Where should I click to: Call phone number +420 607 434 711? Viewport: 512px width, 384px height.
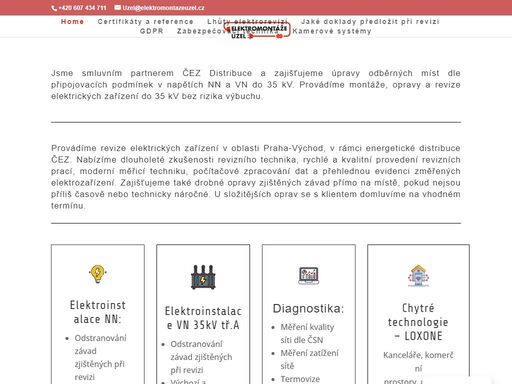coord(82,8)
